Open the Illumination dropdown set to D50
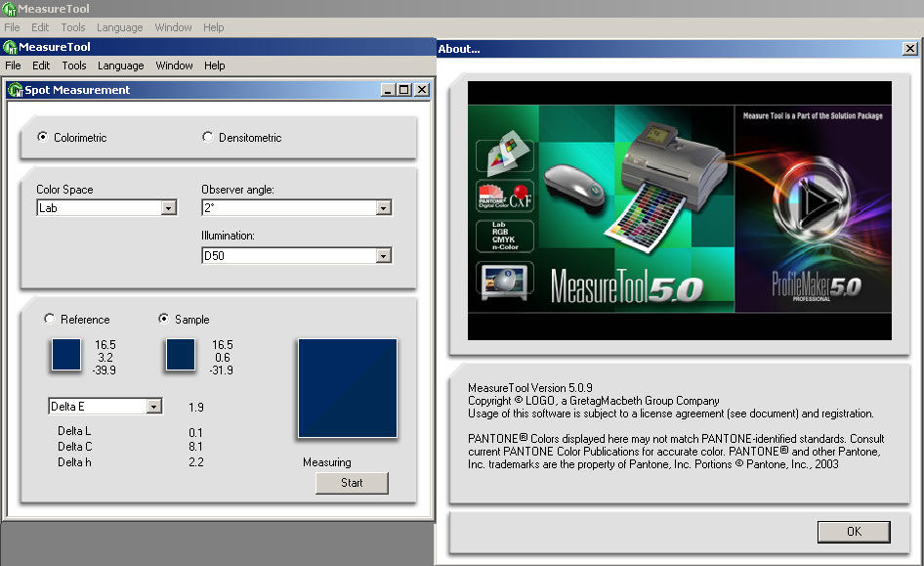Screen dimensions: 924x566 coord(384,256)
